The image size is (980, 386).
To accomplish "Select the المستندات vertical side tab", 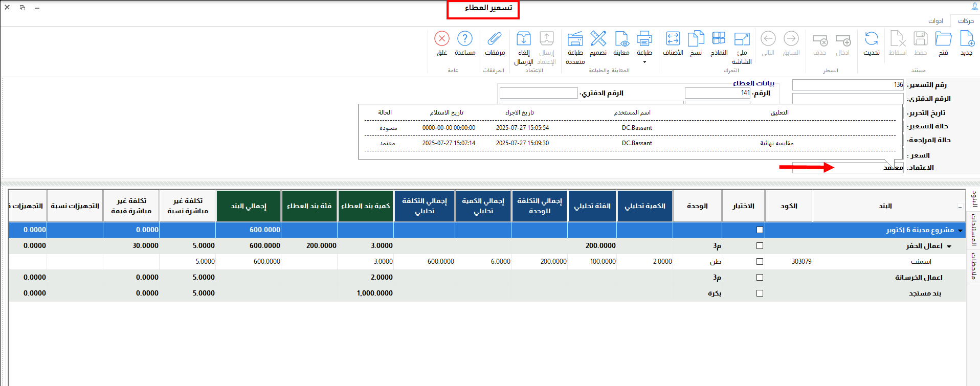I will point(974,230).
